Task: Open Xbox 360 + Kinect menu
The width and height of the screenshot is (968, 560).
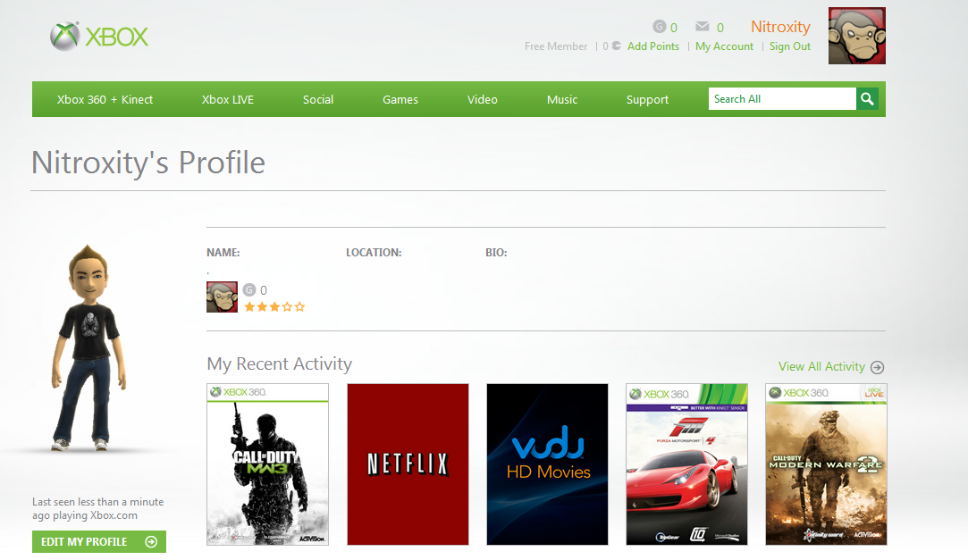Action: 105,99
